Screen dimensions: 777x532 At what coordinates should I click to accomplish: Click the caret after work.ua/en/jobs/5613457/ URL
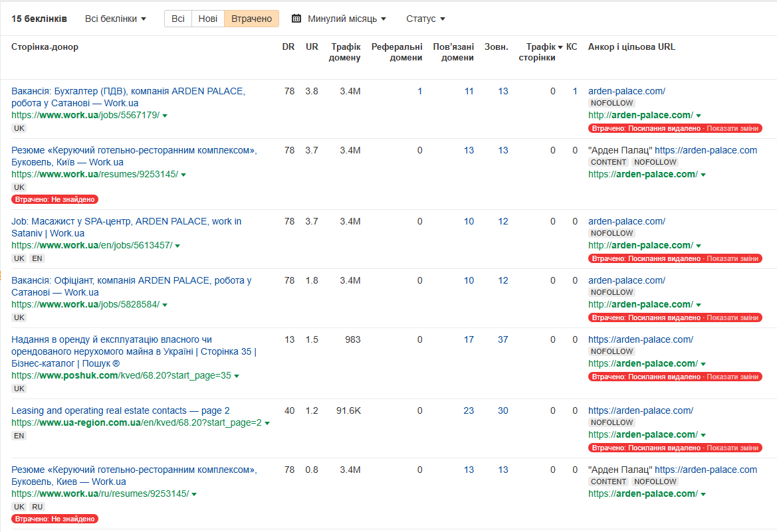click(x=177, y=246)
